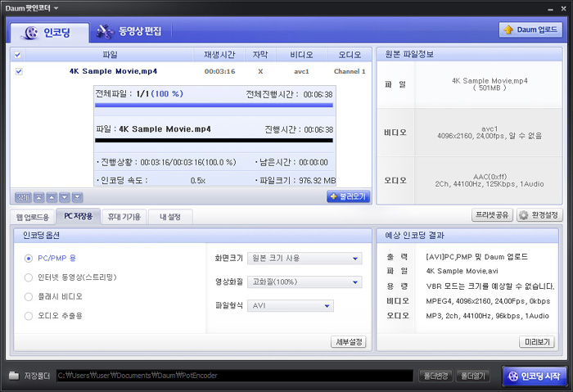Move file to bottom with the bottom-arrow icon
The height and width of the screenshot is (392, 573).
[77, 197]
